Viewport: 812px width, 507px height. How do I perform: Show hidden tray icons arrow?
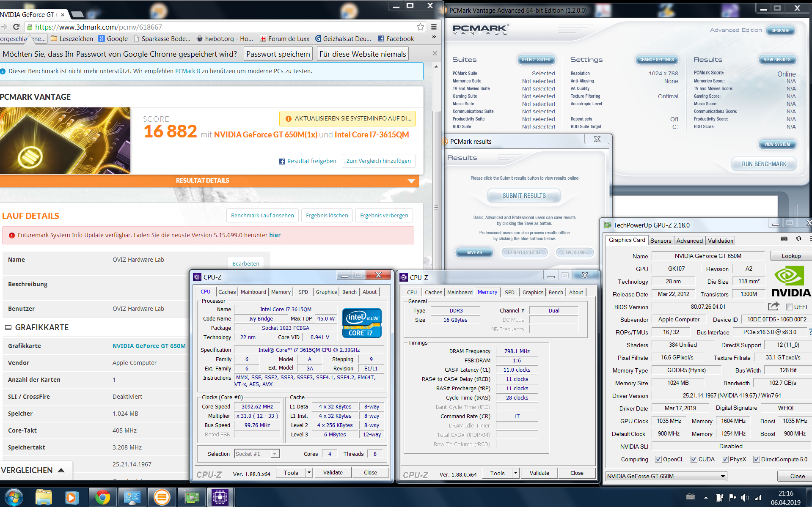(706, 498)
